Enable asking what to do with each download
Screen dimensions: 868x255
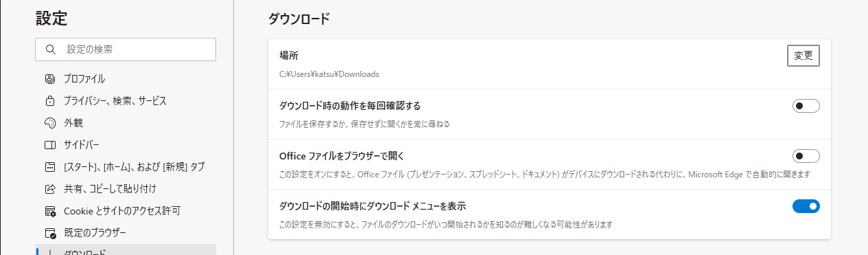[806, 106]
